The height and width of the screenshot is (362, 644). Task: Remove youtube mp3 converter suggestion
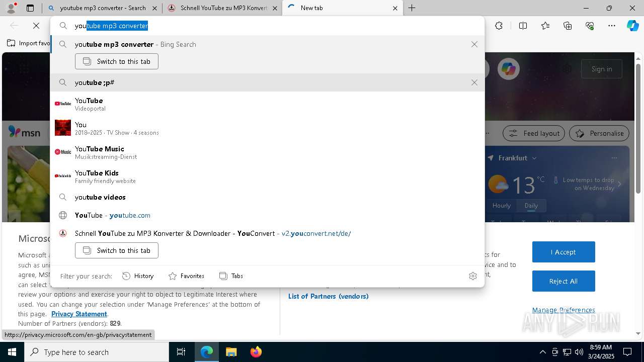[x=474, y=44]
